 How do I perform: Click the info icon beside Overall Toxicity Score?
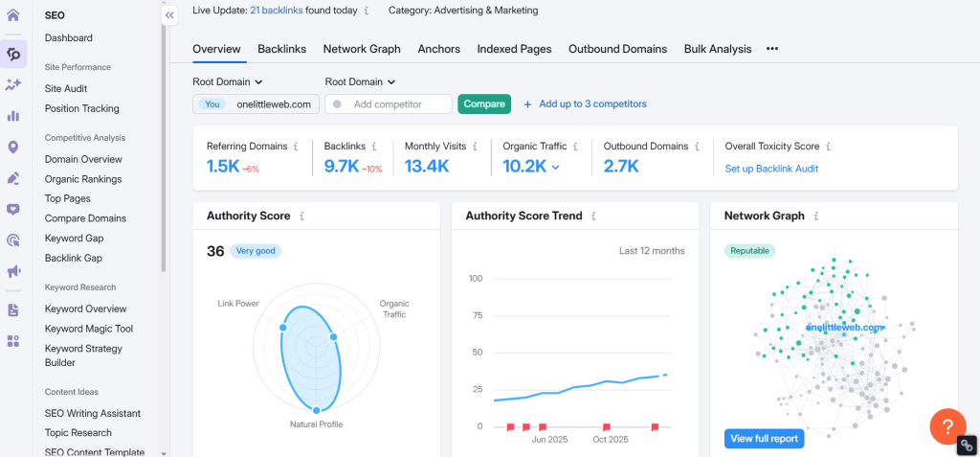pos(828,147)
